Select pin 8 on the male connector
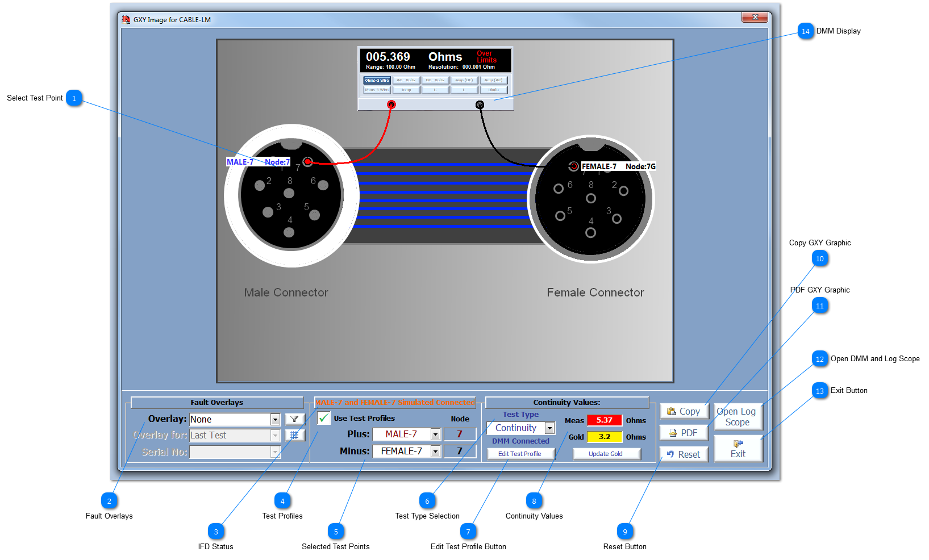Viewport: 929px width, 560px height. [x=289, y=193]
